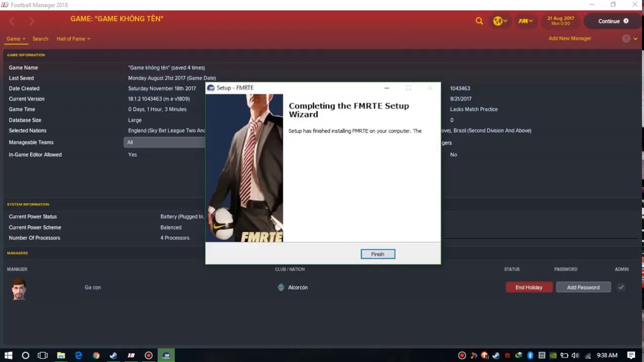Screen dimensions: 644x362
Task: Open Google Chrome from the taskbar
Action: [x=96, y=355]
